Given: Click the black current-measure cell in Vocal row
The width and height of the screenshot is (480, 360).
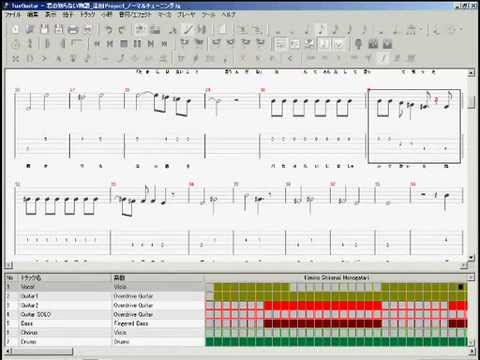Looking at the screenshot, I should pos(461,287).
